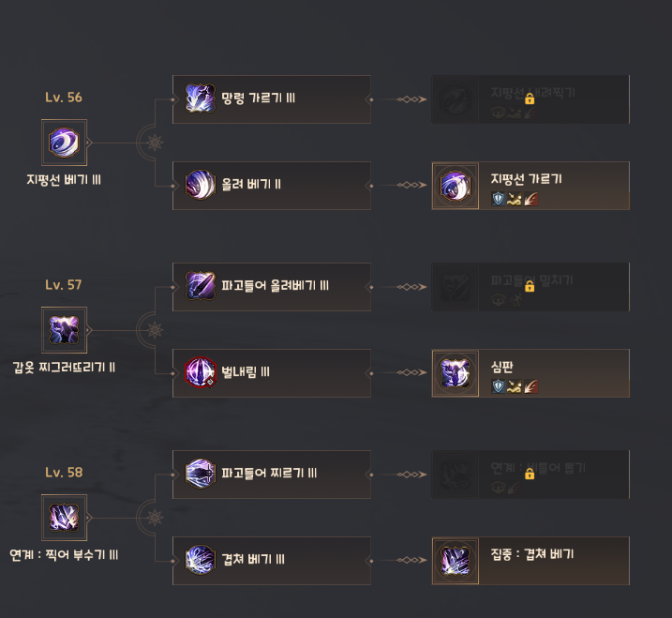Image resolution: width=672 pixels, height=618 pixels.
Task: Click the lock on the Lv. 58 locked skill
Action: 530,475
